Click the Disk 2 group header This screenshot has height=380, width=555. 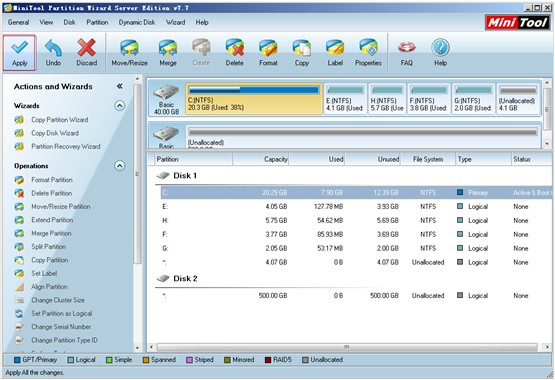[177, 278]
